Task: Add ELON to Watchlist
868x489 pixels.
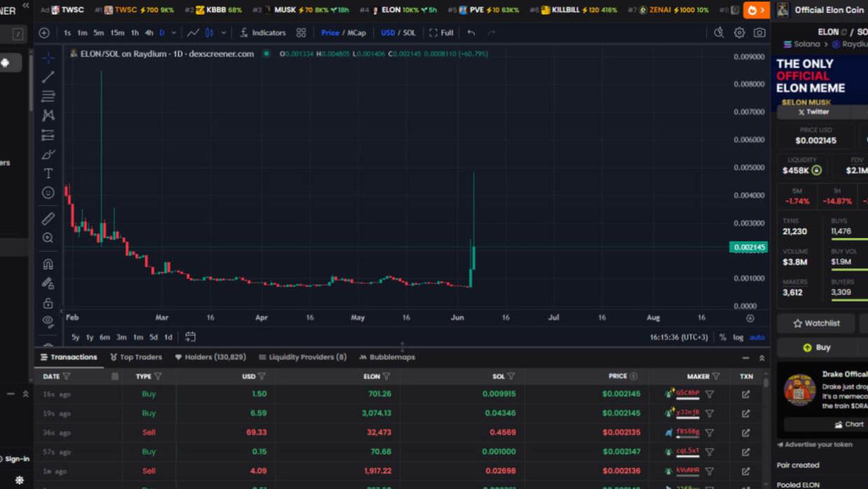Action: 816,323
